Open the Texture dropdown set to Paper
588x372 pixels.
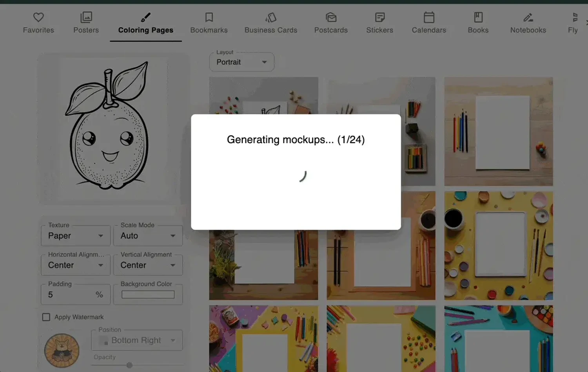click(x=75, y=235)
